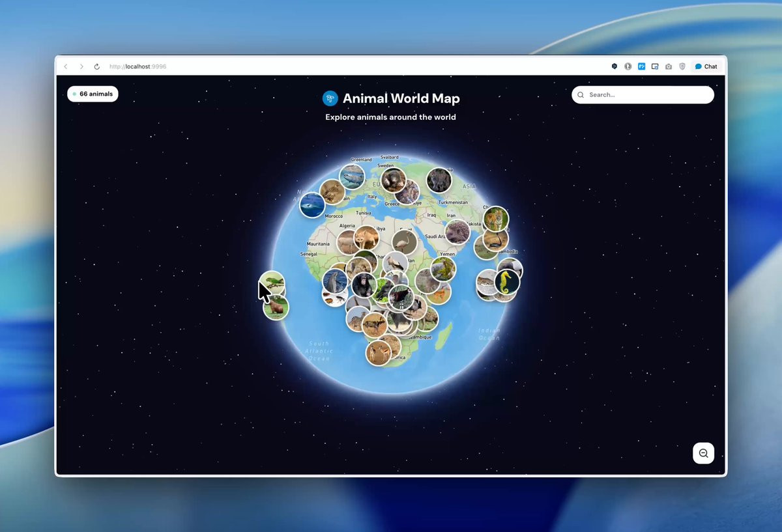Select the green parrot marker
This screenshot has height=532, width=782.
pos(272,284)
